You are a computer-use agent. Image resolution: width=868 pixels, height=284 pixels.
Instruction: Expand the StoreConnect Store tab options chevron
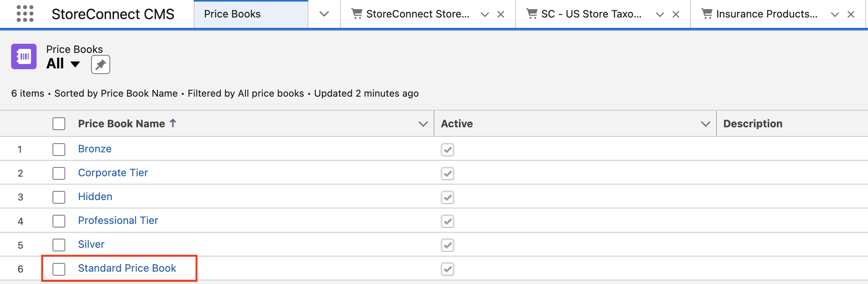point(485,14)
